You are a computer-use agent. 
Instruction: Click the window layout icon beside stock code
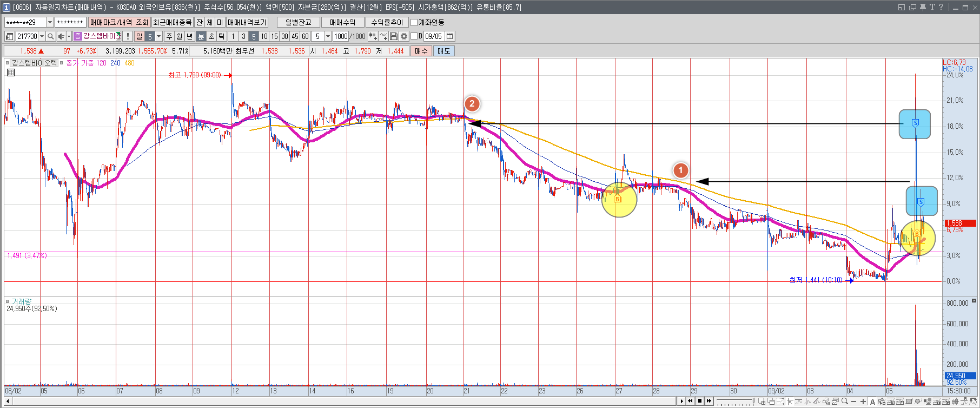[x=10, y=36]
